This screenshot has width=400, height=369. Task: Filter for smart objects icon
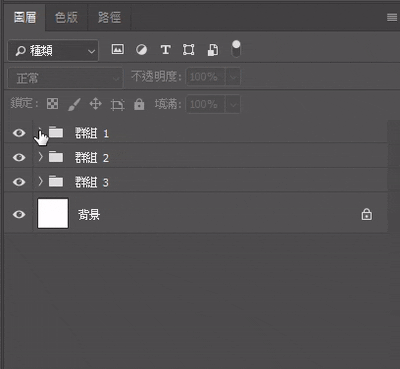click(213, 50)
